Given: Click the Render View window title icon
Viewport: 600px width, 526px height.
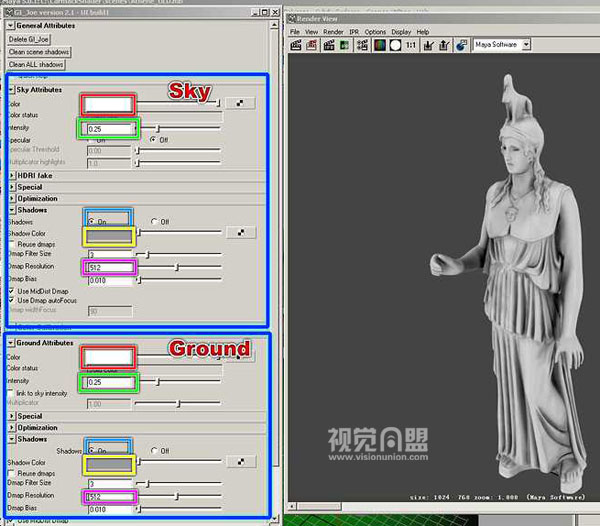Looking at the screenshot, I should click(x=292, y=18).
